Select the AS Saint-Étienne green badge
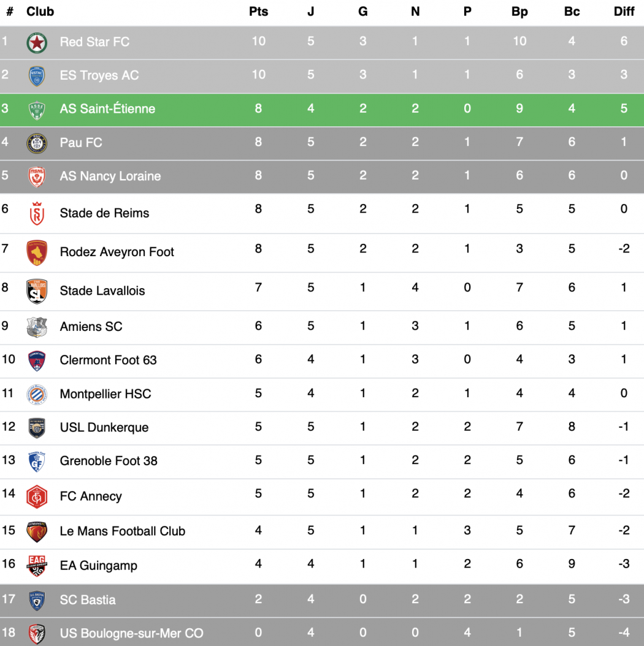This screenshot has width=644, height=646. 37,110
